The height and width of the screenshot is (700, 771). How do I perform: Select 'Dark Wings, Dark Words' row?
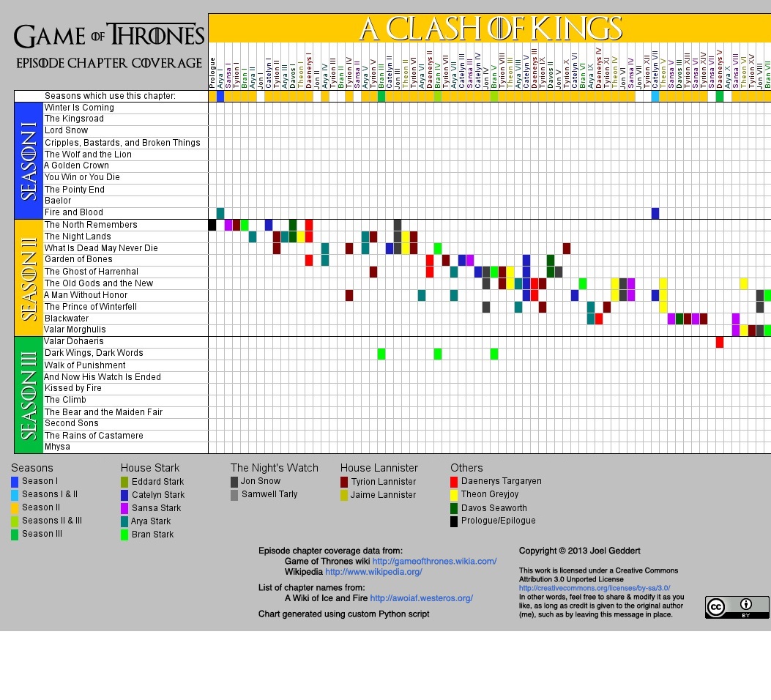pyautogui.click(x=94, y=353)
